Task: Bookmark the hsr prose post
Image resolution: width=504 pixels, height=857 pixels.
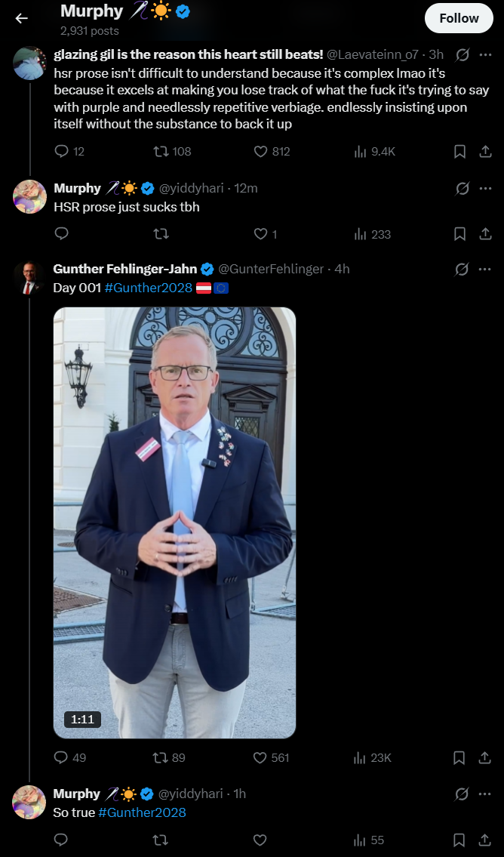Action: click(459, 152)
